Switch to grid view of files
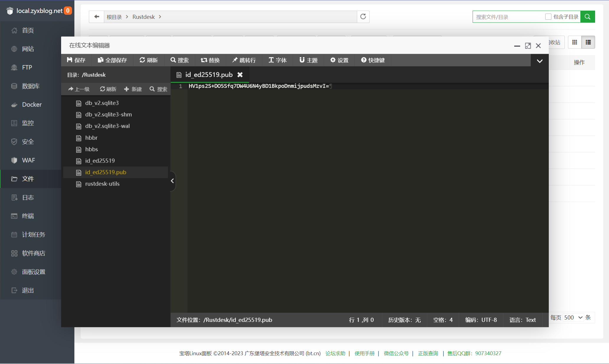The height and width of the screenshot is (364, 609). [x=574, y=42]
